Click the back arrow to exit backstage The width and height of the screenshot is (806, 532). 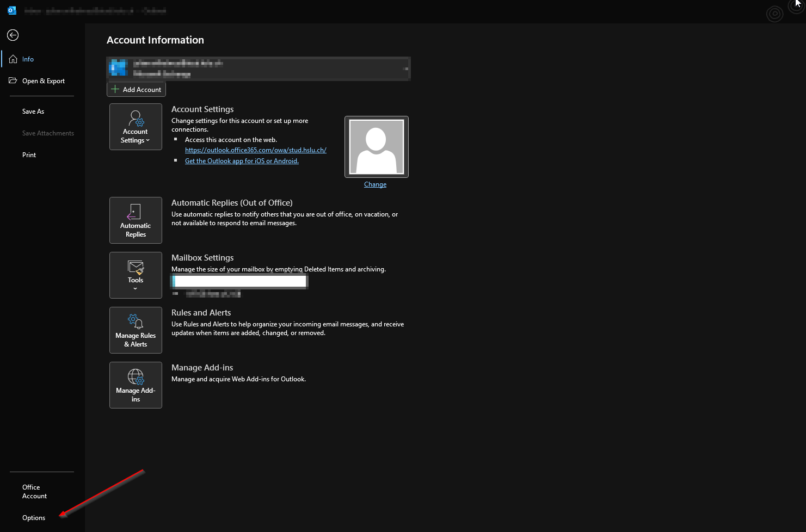(x=13, y=35)
